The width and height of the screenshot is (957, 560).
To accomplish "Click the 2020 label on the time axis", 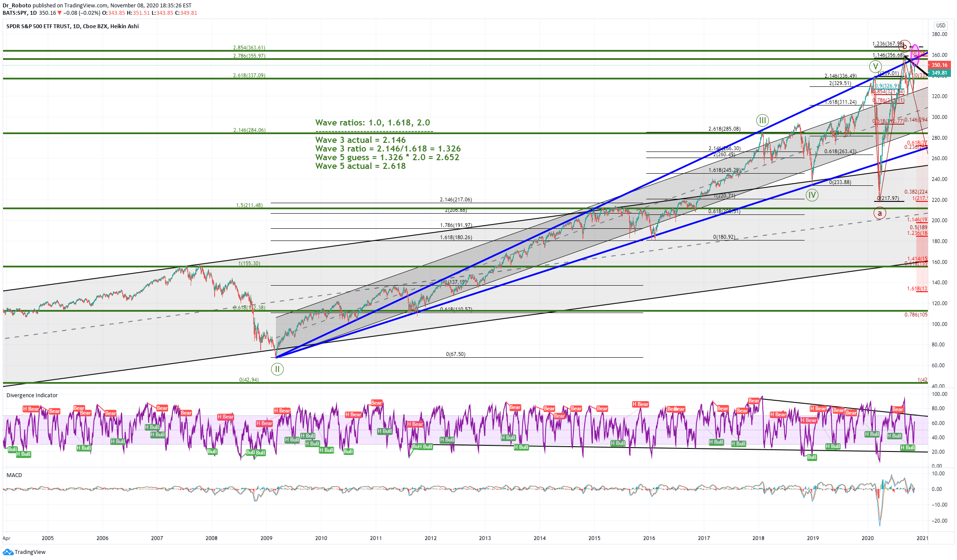I will tap(868, 538).
